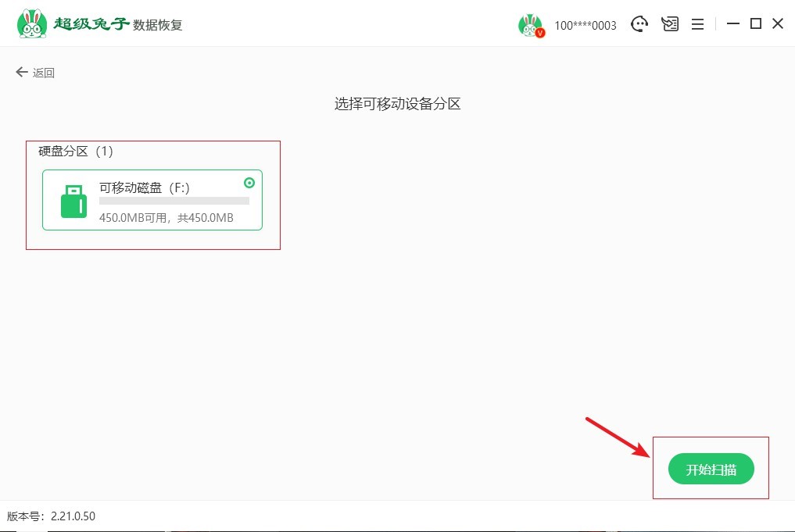Open the hamburger main menu icon
The height and width of the screenshot is (532, 795).
click(x=697, y=23)
